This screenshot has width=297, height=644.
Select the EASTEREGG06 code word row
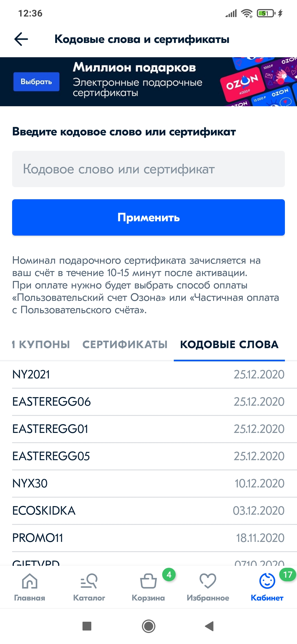click(148, 402)
